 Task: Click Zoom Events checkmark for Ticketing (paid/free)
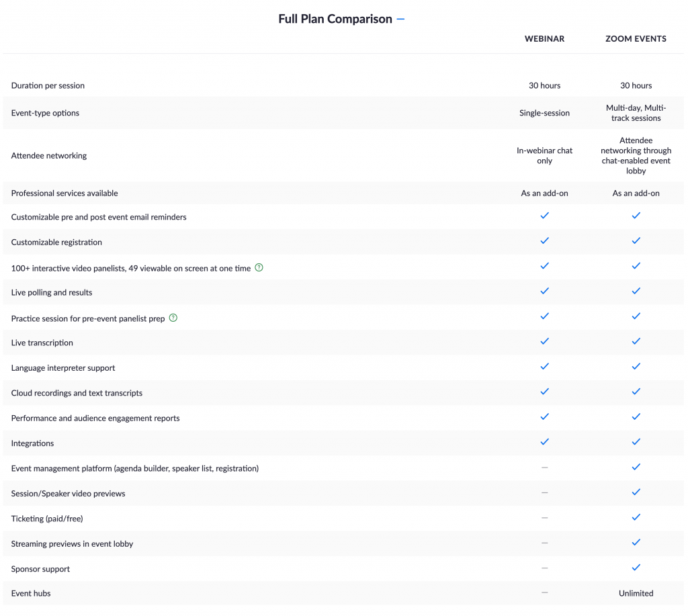636,517
